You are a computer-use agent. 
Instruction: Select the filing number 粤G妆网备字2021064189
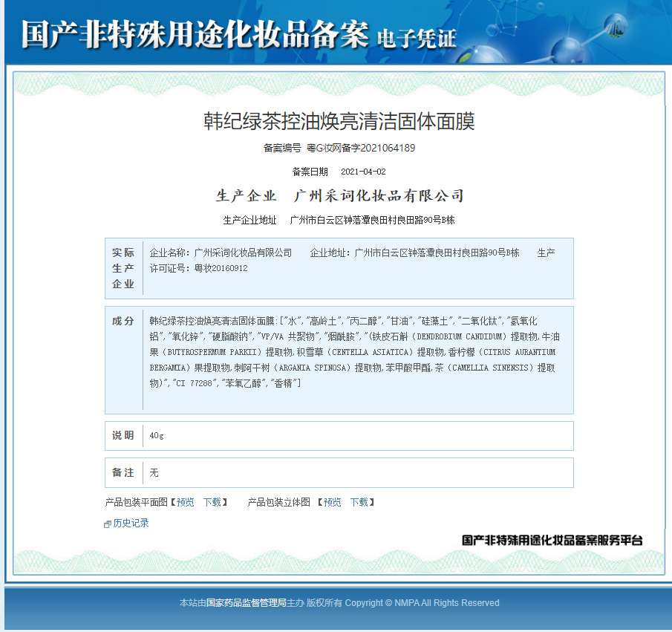coord(361,148)
